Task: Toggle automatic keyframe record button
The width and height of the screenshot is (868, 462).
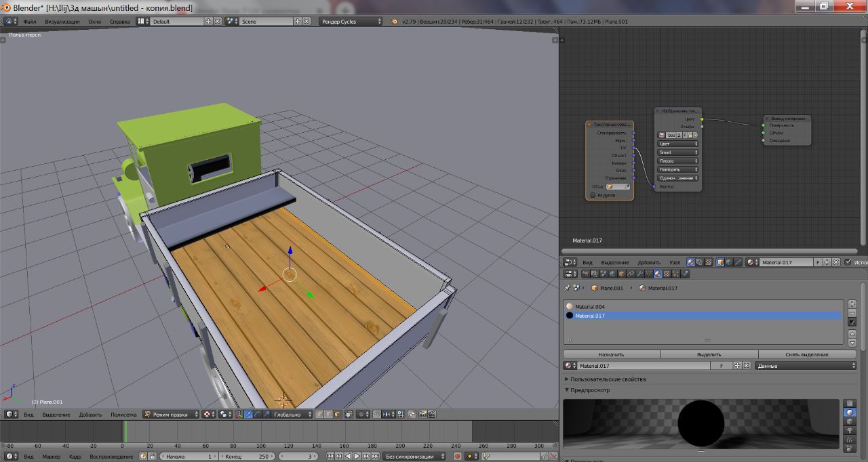Action: [x=458, y=457]
